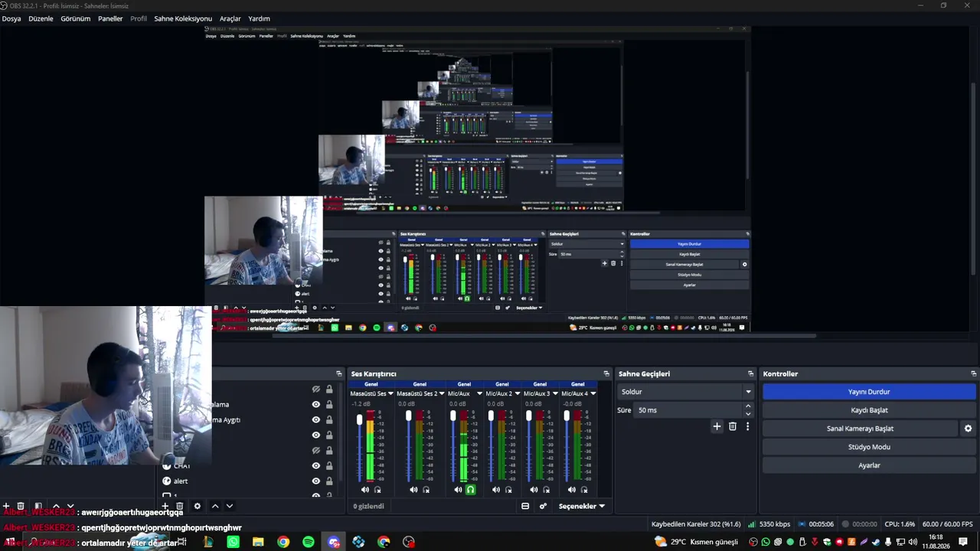Click Sanal Kamerayı Başlat button
Viewport: 980px width, 551px height.
tap(860, 429)
